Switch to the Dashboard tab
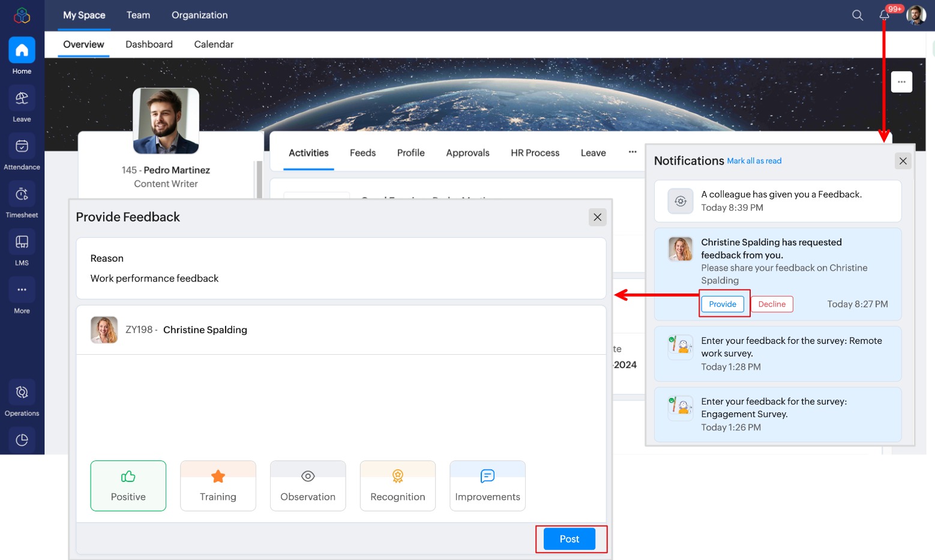This screenshot has width=935, height=560. pyautogui.click(x=149, y=44)
